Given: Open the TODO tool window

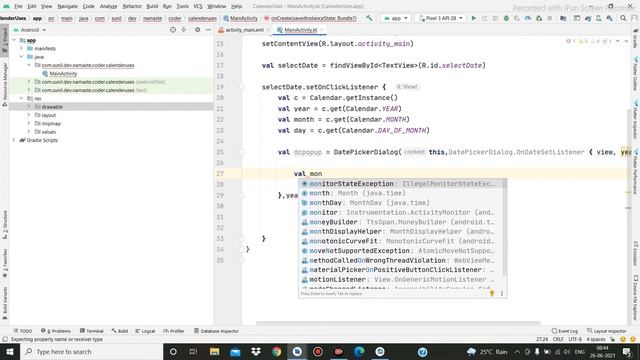Looking at the screenshot, I should coord(22,331).
